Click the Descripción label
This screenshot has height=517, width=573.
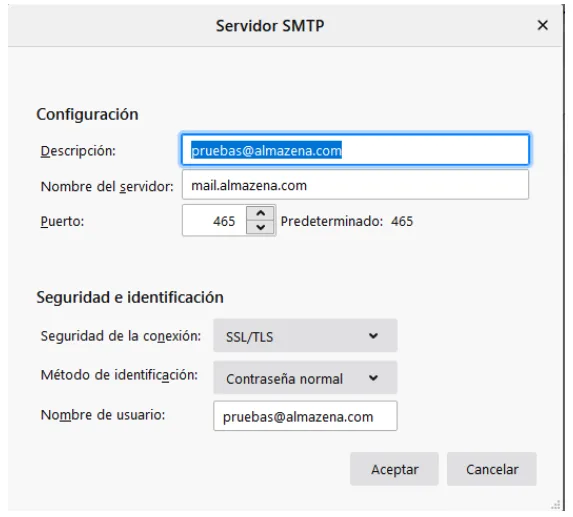coord(78,151)
